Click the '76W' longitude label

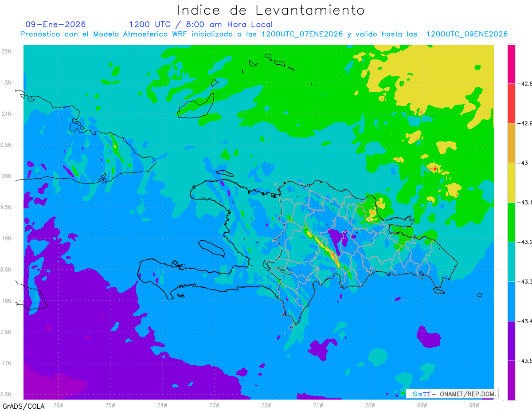click(58, 404)
